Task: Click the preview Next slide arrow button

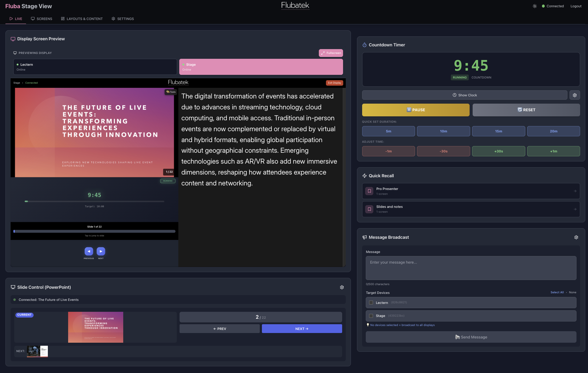Action: 101,251
